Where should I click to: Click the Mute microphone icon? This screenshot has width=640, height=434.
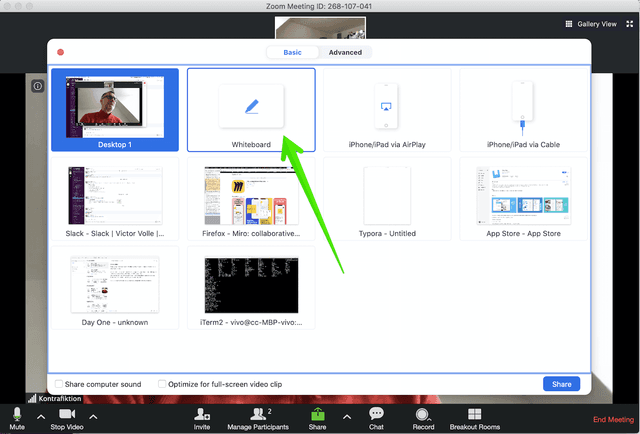[17, 414]
